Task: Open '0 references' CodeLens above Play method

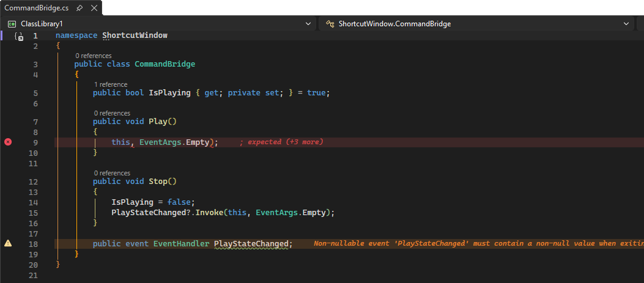Action: 112,113
